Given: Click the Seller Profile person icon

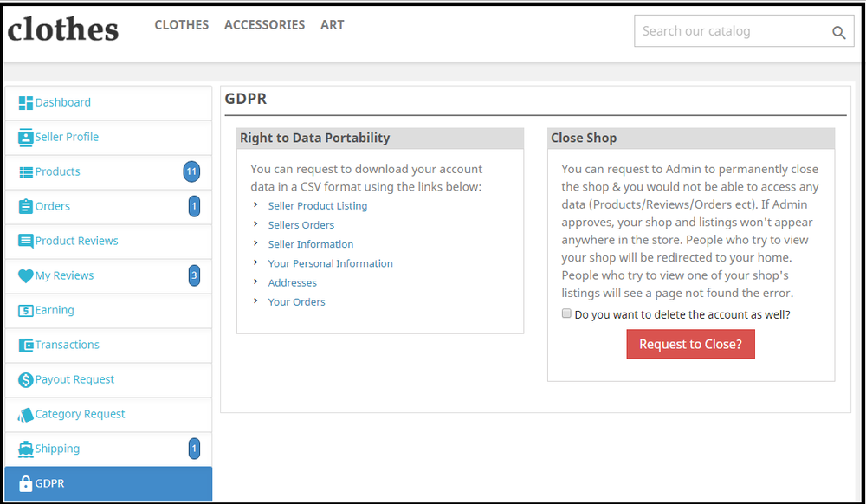Looking at the screenshot, I should tap(24, 137).
